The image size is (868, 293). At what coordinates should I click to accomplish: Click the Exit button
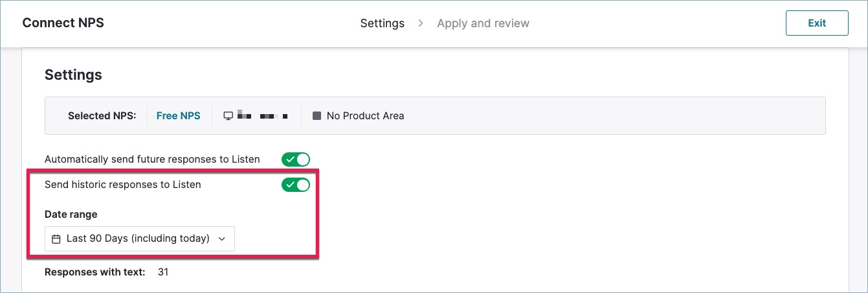(817, 23)
